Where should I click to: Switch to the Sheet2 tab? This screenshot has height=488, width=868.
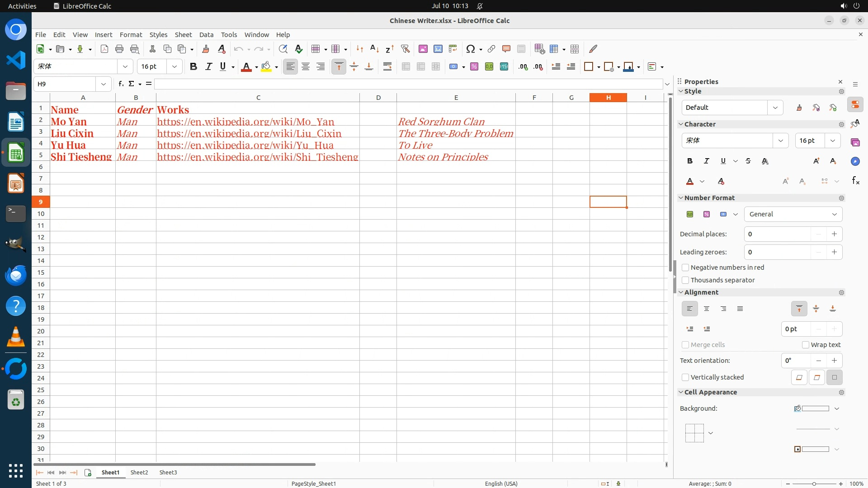pyautogui.click(x=139, y=472)
